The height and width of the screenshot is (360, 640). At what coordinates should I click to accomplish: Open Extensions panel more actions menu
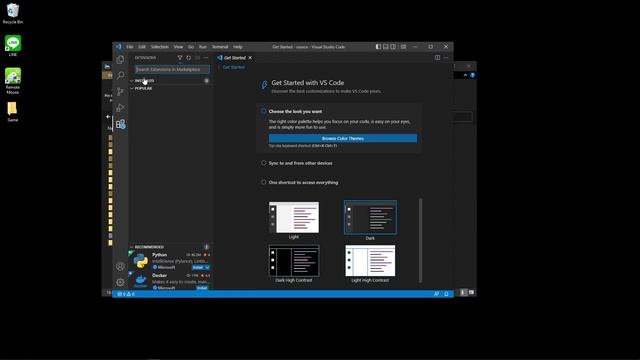(x=206, y=58)
